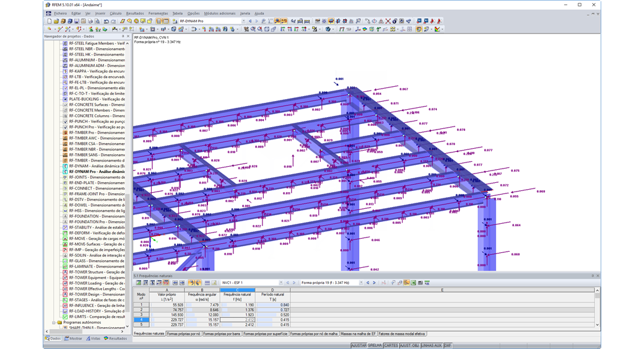This screenshot has width=644, height=349.
Task: Select RF-ALUMINUM ADM tree entry
Action: [x=97, y=65]
